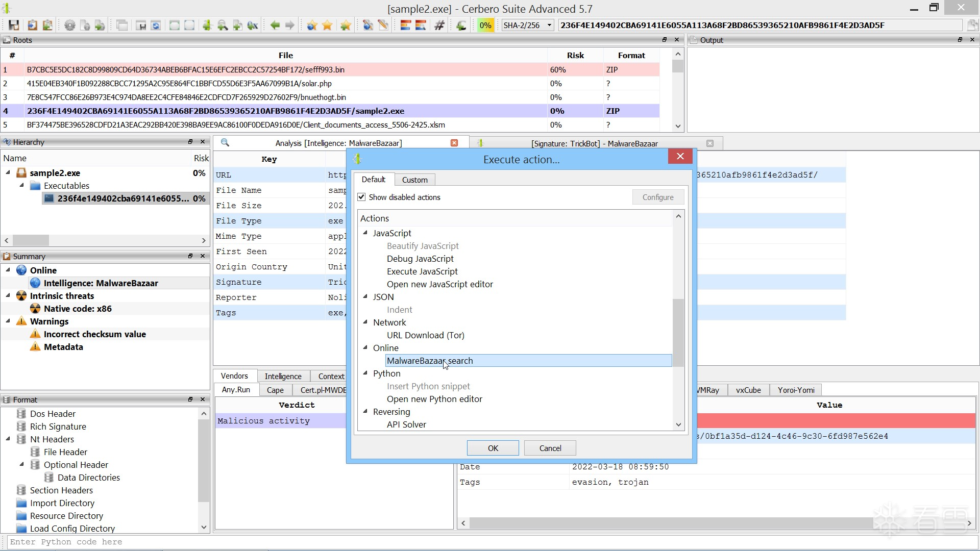
Task: Switch to the Custom actions tab
Action: point(414,180)
